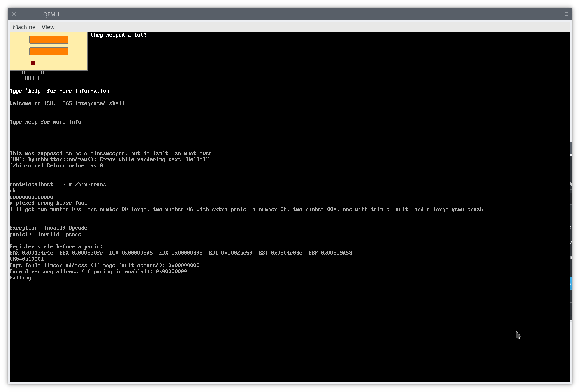580x392 pixels.
Task: Click the 'u picked wrong house fool' line
Action: (49, 203)
